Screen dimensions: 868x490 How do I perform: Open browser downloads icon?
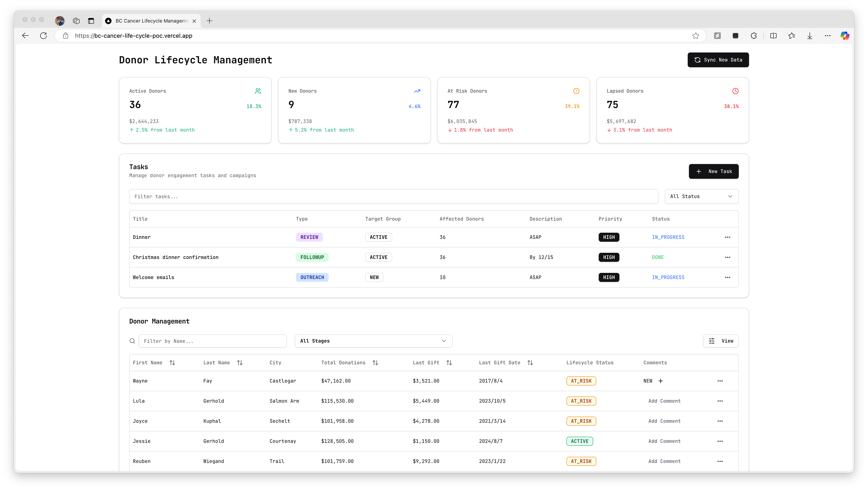[x=810, y=36]
